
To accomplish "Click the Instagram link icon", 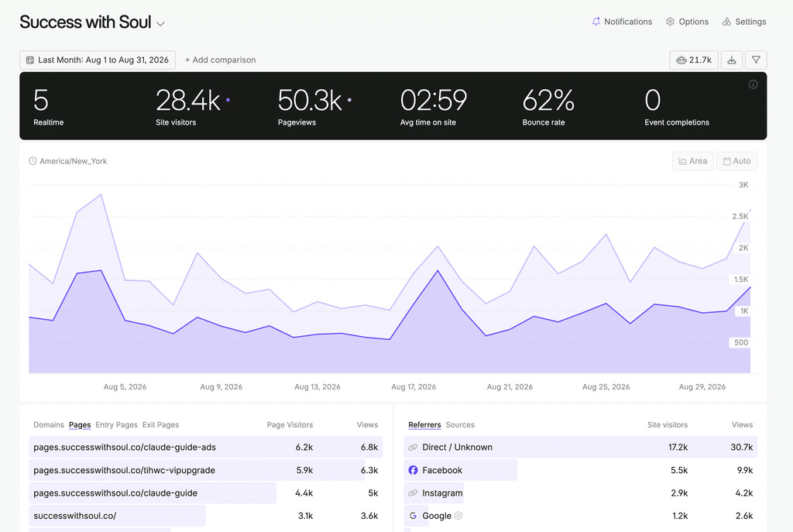I will 414,493.
